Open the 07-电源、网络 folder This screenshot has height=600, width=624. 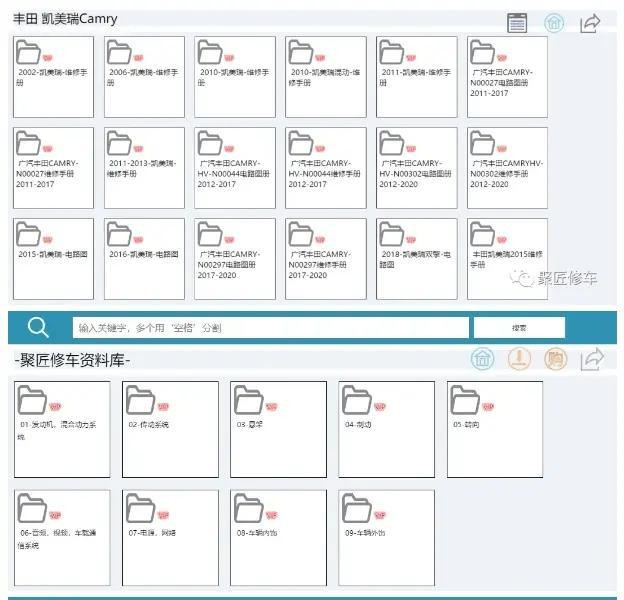pyautogui.click(x=170, y=538)
